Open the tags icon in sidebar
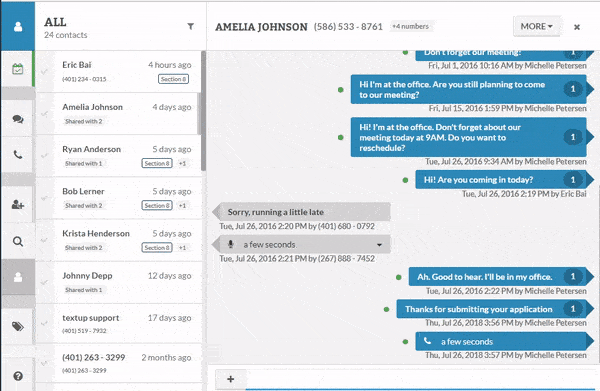This screenshot has width=600, height=391. pos(18,326)
